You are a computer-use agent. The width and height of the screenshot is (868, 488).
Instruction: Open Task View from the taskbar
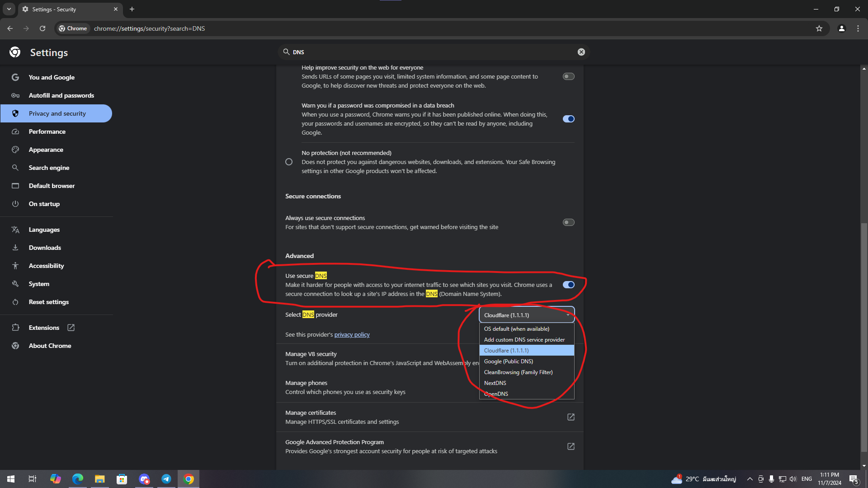[x=33, y=479]
